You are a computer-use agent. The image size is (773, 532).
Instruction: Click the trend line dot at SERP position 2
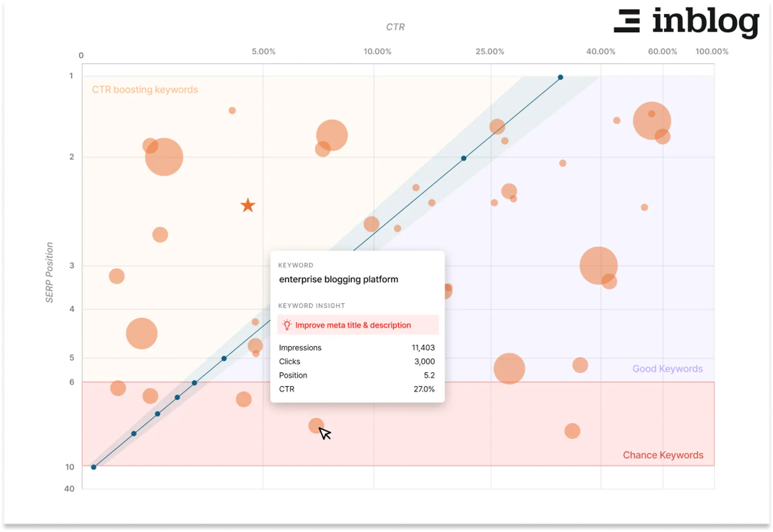[x=464, y=158]
